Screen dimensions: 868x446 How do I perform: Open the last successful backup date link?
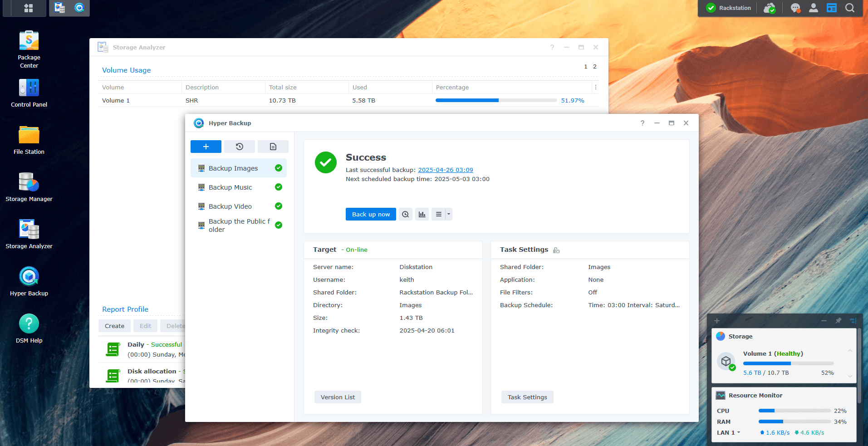(445, 170)
